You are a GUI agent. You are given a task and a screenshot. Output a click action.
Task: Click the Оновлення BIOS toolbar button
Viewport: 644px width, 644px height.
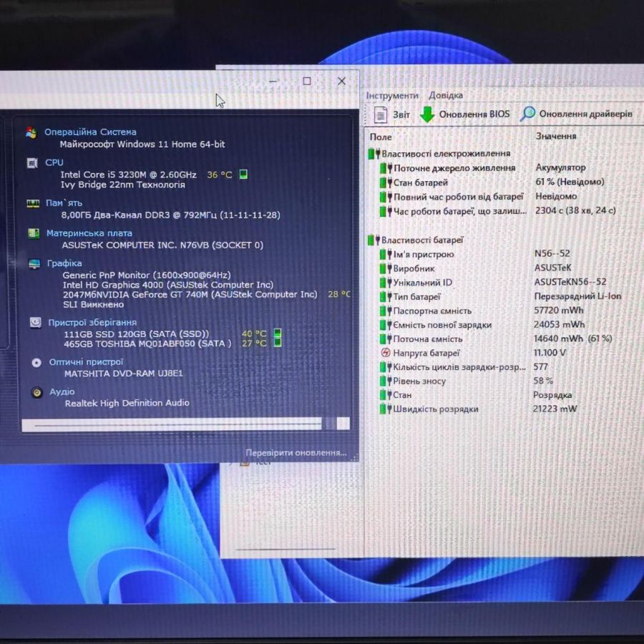pos(464,114)
